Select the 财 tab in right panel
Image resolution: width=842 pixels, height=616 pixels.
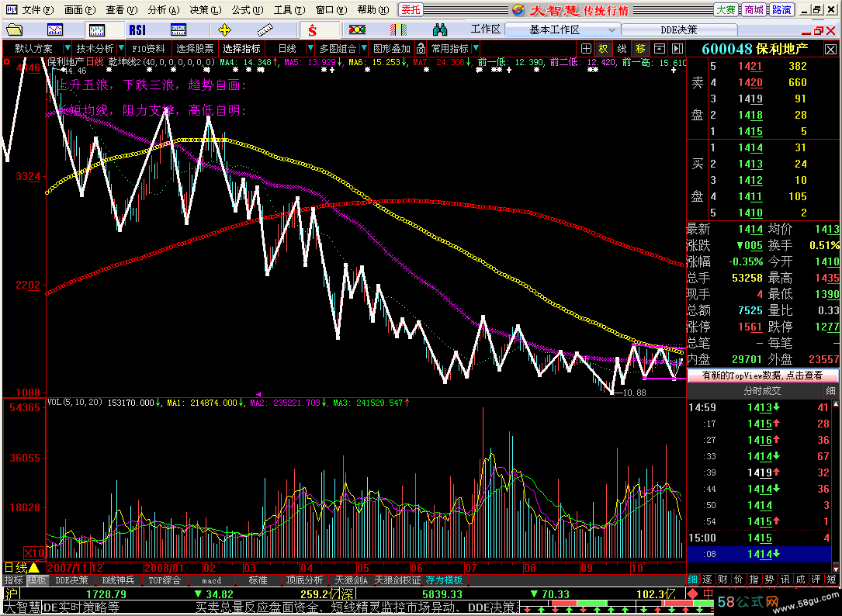pos(722,580)
